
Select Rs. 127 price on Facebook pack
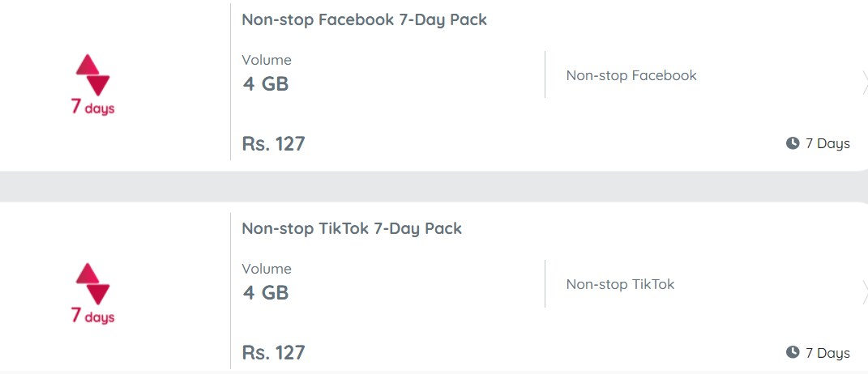point(273,144)
